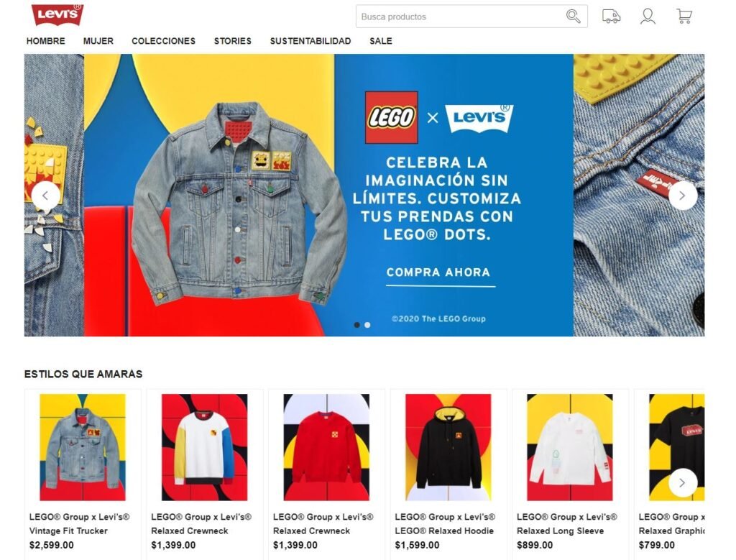
Task: Click the magnifying glass search icon
Action: 573,17
